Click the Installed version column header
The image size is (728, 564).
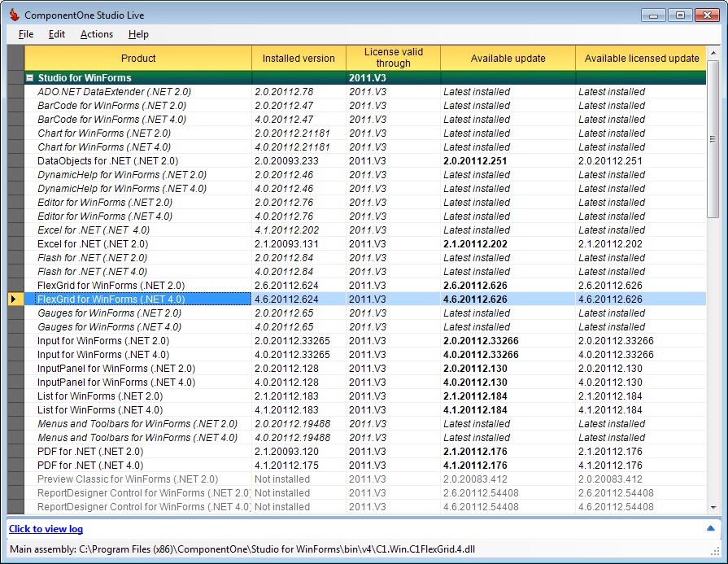click(299, 58)
